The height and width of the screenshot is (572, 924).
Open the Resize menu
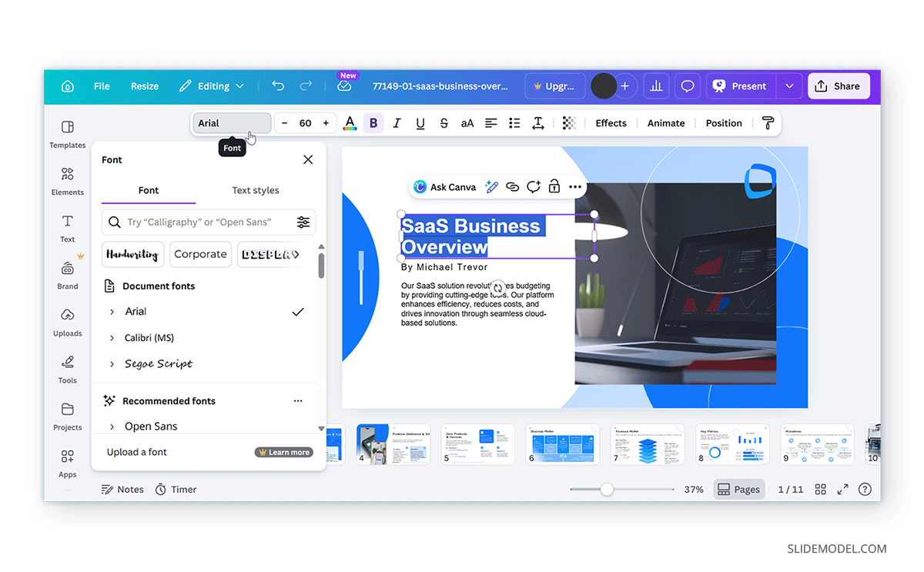point(145,86)
